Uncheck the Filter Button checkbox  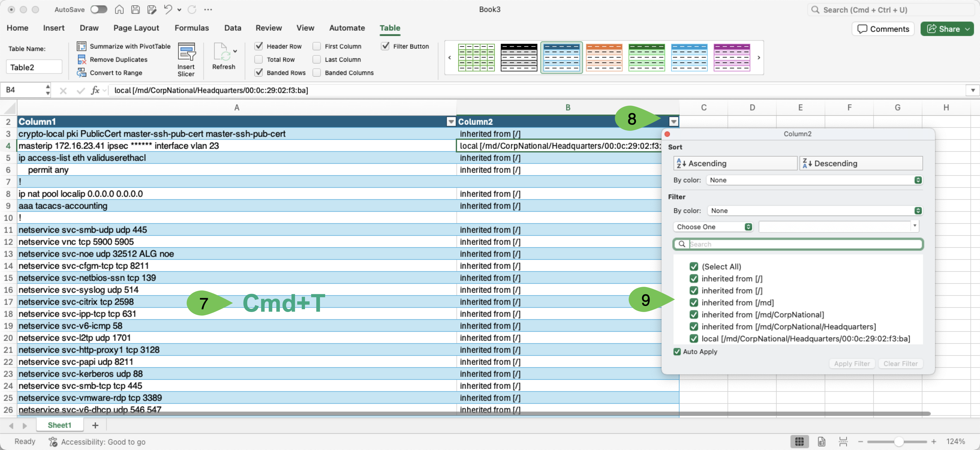click(385, 46)
